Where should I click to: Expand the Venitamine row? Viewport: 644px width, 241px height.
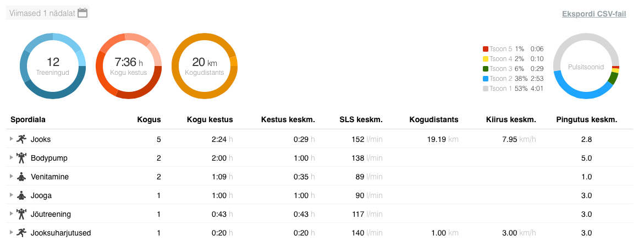(12, 177)
